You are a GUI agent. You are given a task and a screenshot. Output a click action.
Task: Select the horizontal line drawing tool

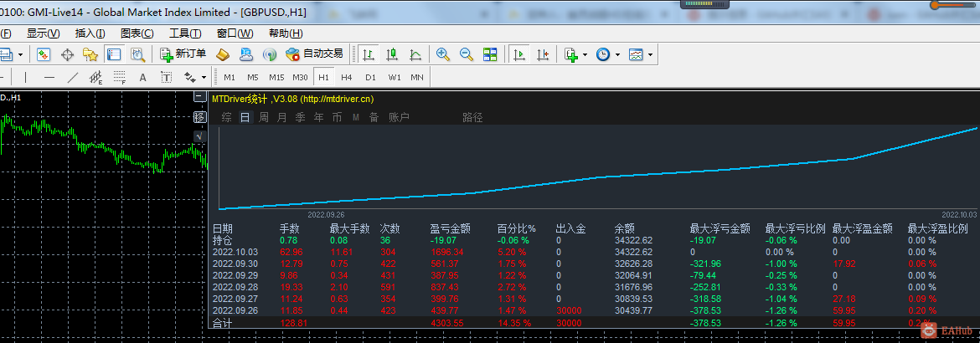pyautogui.click(x=49, y=78)
